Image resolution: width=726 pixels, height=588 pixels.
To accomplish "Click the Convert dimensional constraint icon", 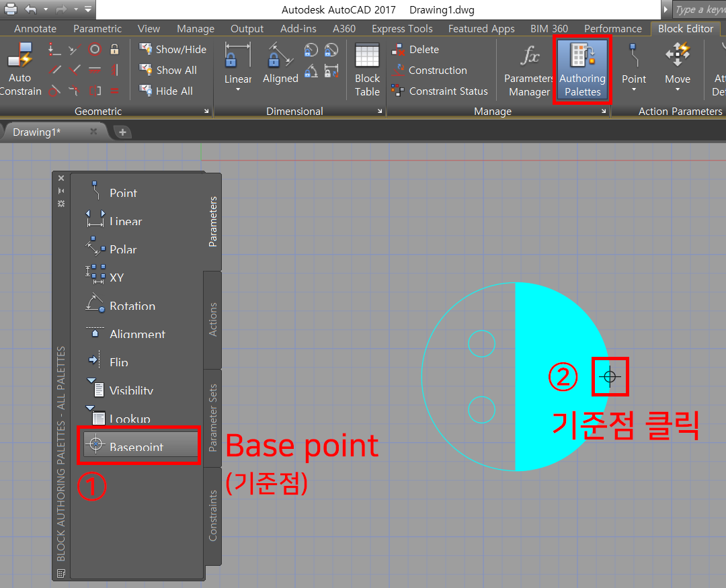I will 331,71.
